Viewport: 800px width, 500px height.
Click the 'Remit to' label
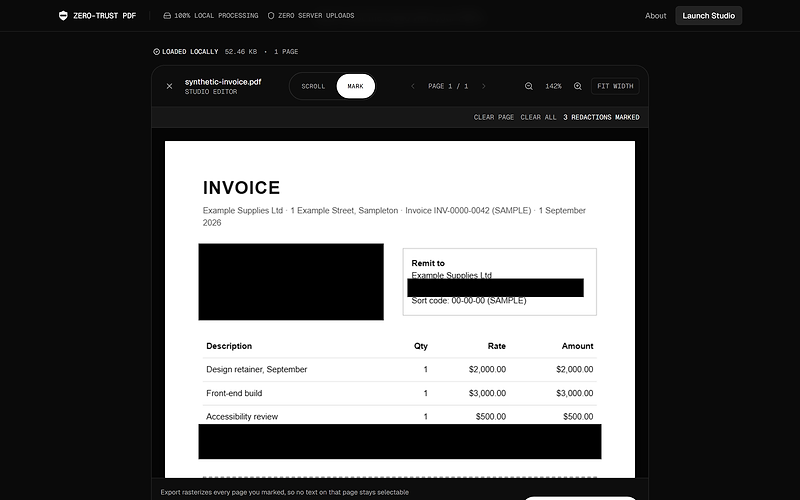point(428,263)
